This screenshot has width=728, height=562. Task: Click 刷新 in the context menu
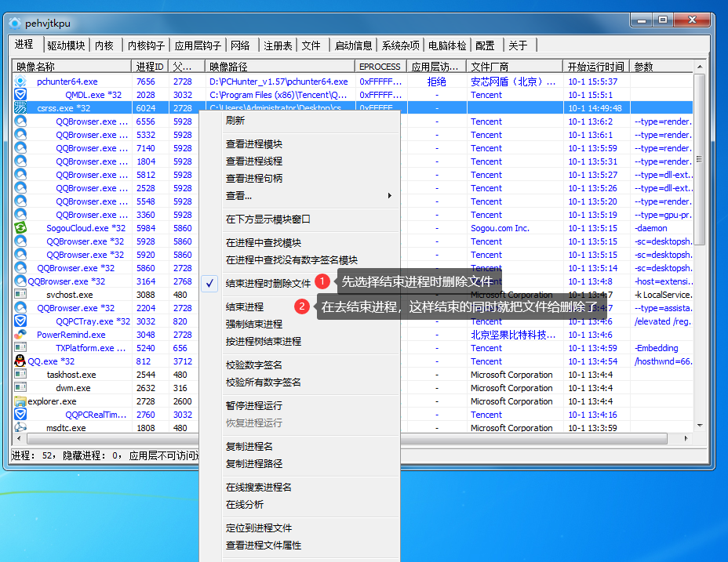(x=235, y=121)
